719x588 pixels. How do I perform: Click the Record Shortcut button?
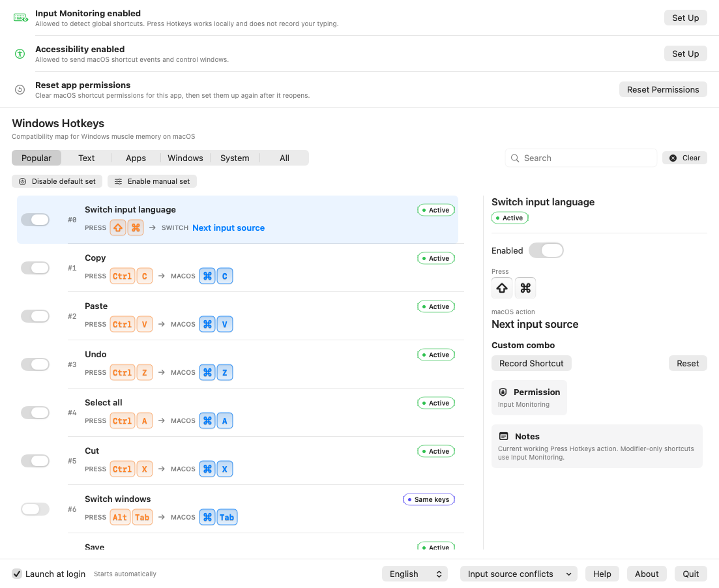point(531,363)
